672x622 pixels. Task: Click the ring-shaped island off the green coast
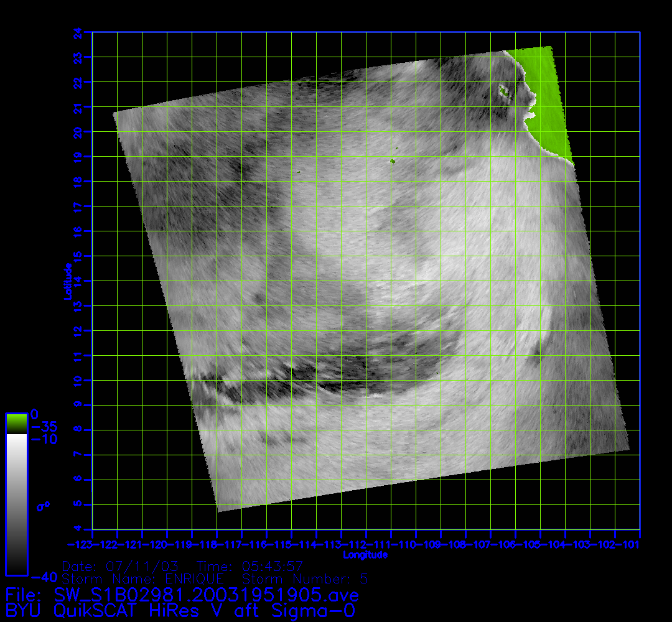(x=503, y=92)
